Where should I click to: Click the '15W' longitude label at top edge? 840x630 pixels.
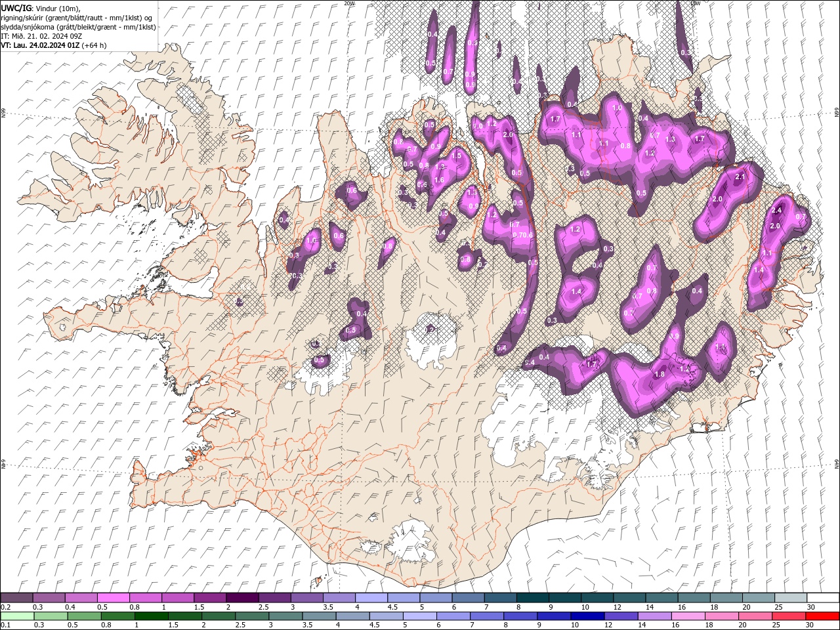(695, 3)
